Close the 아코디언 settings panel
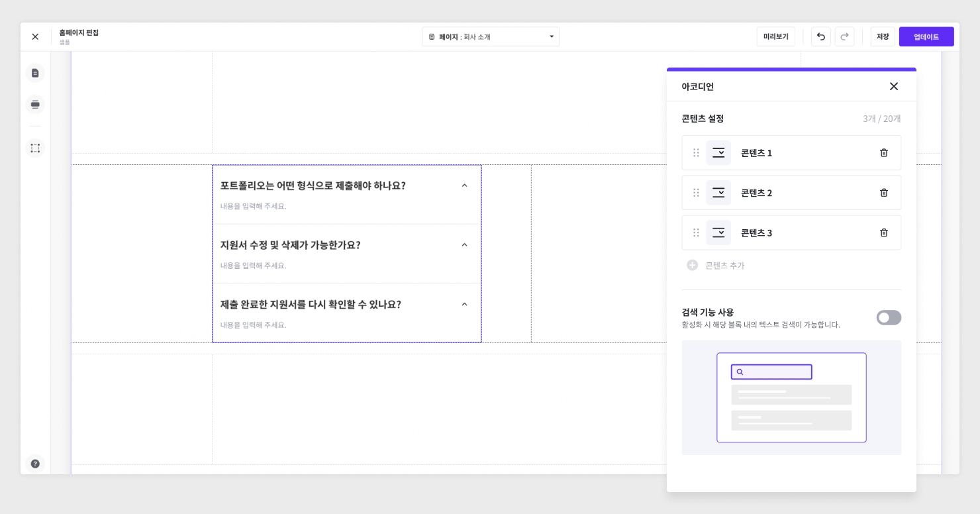This screenshot has height=514, width=980. pyautogui.click(x=893, y=86)
